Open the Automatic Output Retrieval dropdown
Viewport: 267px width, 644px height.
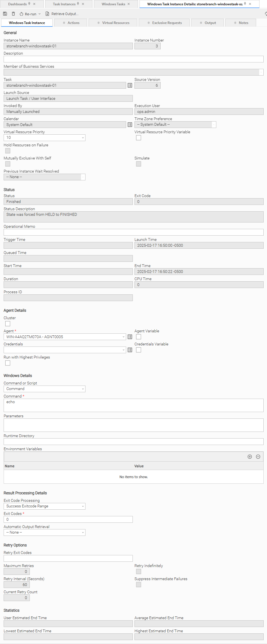(45, 532)
